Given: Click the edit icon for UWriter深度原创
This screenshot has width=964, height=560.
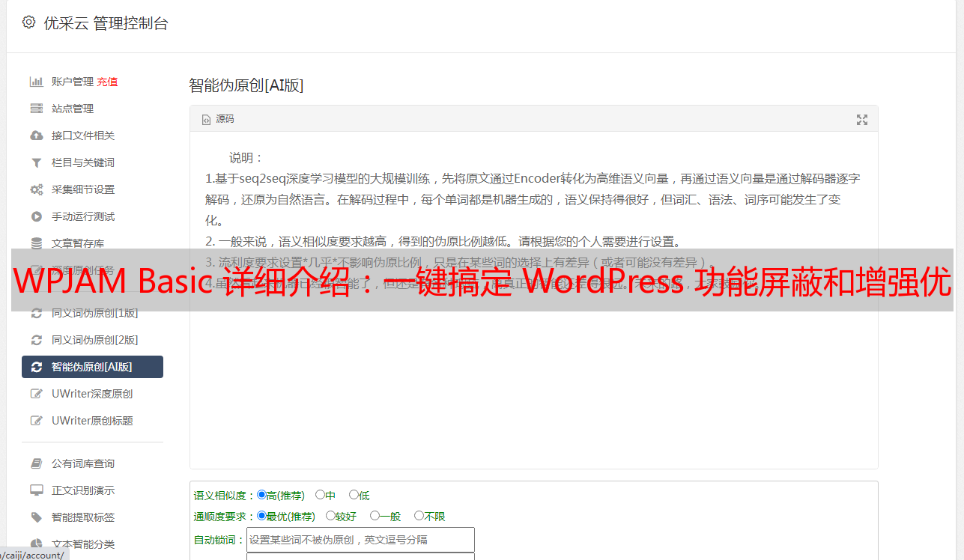Looking at the screenshot, I should pos(36,394).
